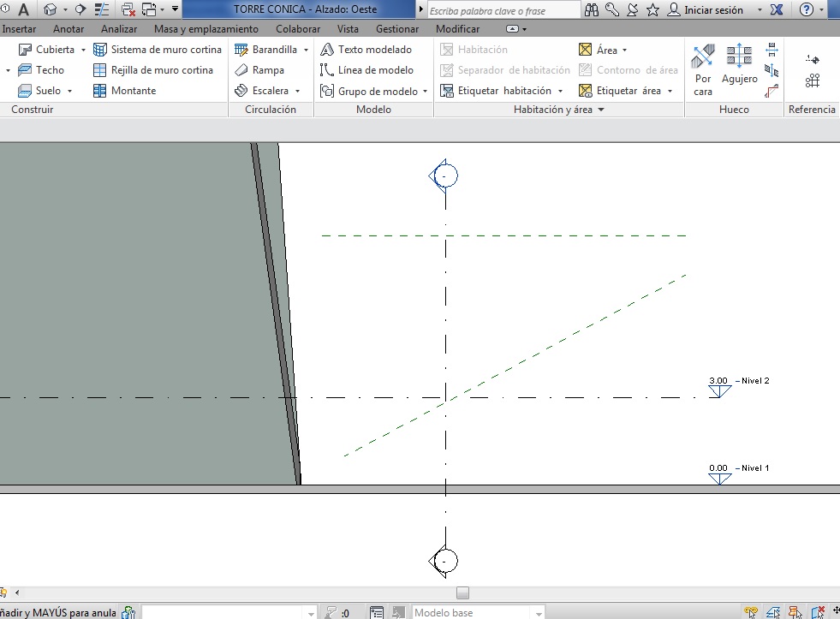Toggle select links in status bar

[751, 612]
